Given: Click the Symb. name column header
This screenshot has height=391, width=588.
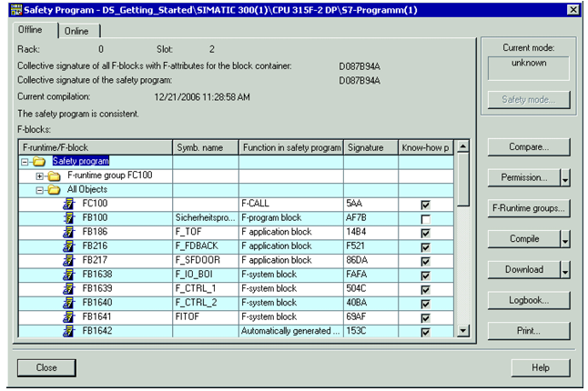Looking at the screenshot, I should point(206,147).
